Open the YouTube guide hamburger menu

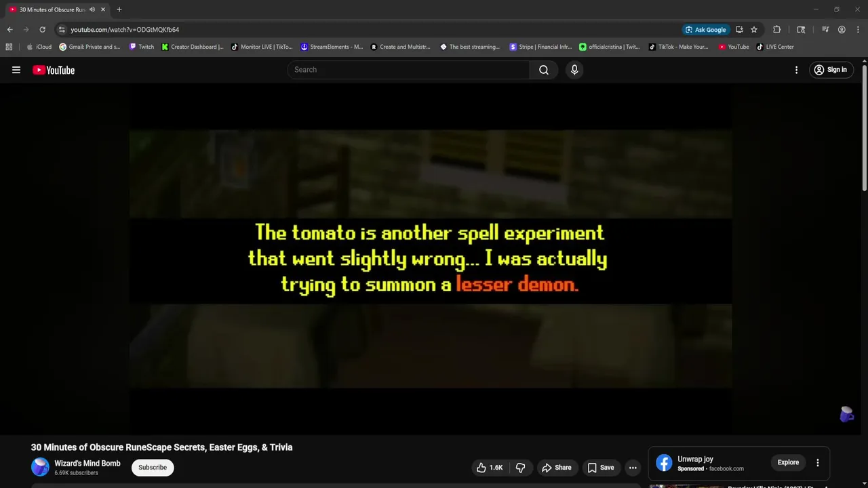(16, 70)
